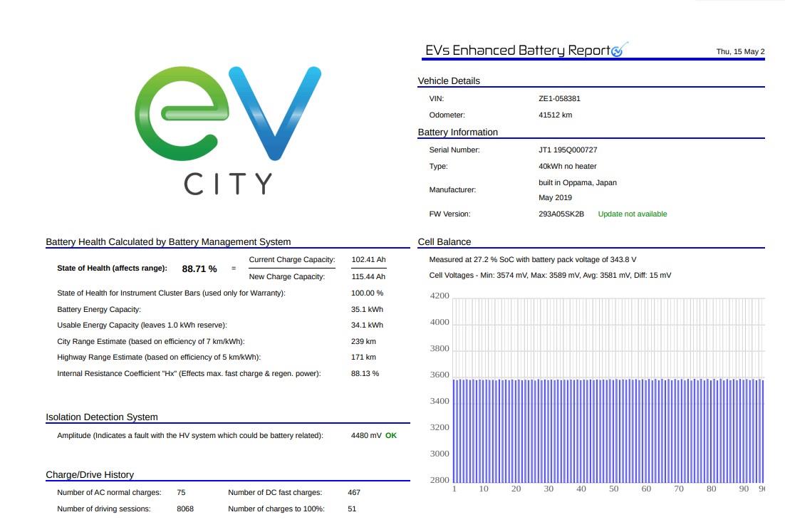Click the cell voltage bar chart
785x532 pixels.
(x=608, y=390)
